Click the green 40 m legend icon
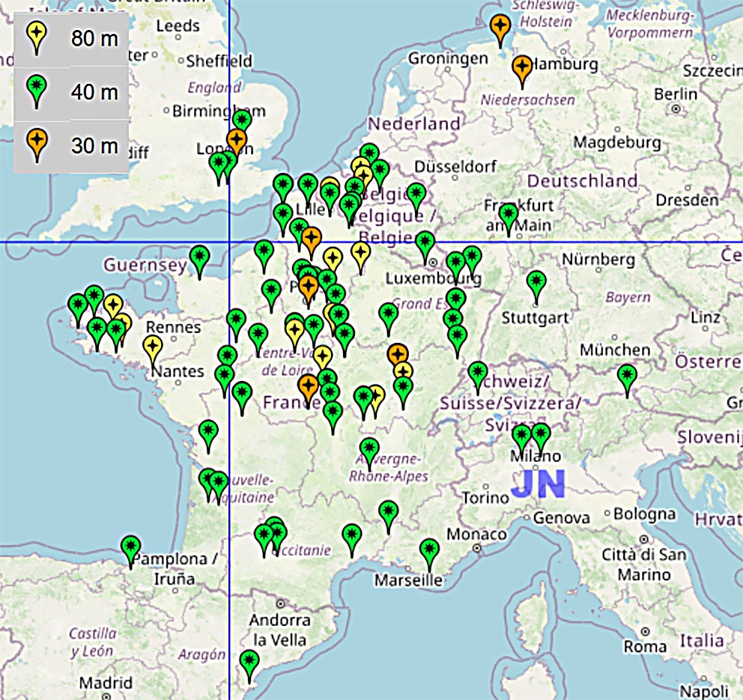 tap(36, 89)
